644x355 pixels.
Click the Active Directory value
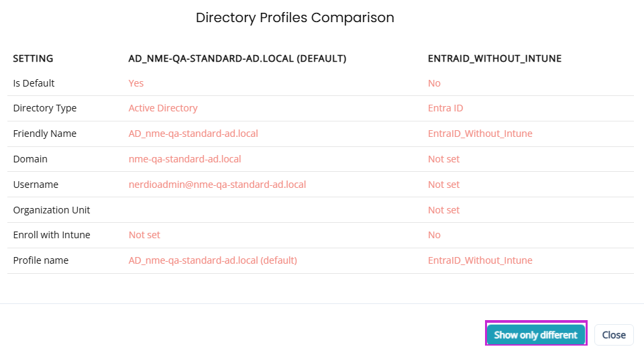coord(163,107)
